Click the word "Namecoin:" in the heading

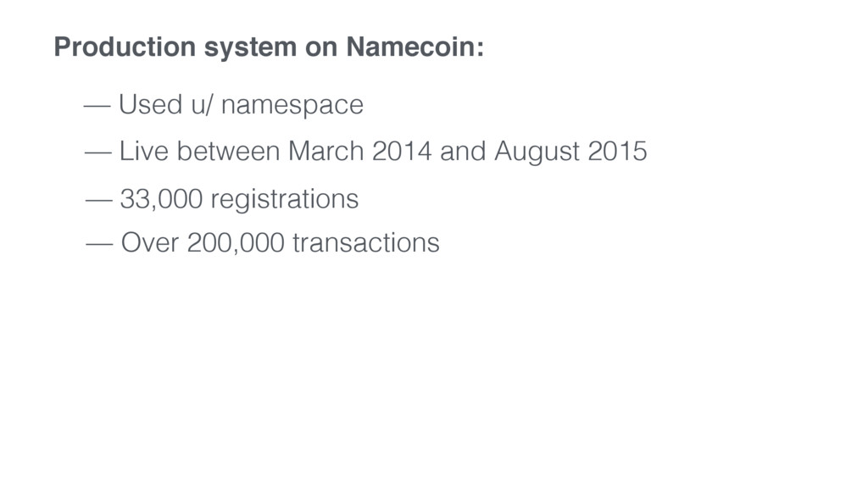(x=415, y=46)
